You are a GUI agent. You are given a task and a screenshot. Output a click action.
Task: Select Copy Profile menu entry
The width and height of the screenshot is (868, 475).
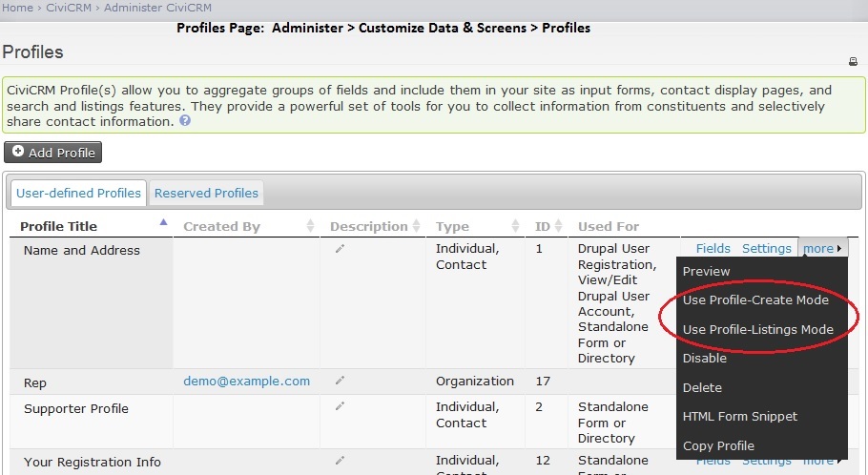pyautogui.click(x=718, y=445)
